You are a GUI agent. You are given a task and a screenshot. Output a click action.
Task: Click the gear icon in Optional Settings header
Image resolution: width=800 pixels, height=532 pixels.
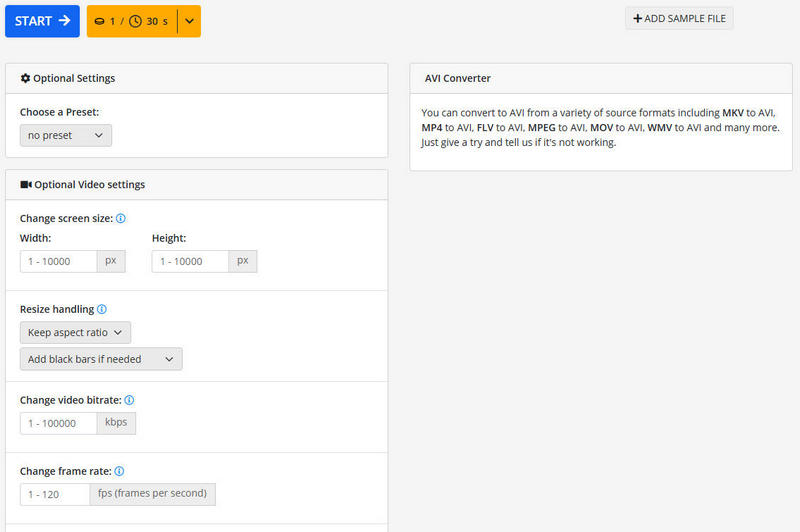tap(26, 78)
